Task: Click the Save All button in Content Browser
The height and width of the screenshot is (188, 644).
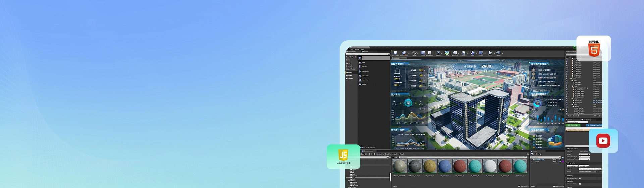Action: click(x=364, y=154)
